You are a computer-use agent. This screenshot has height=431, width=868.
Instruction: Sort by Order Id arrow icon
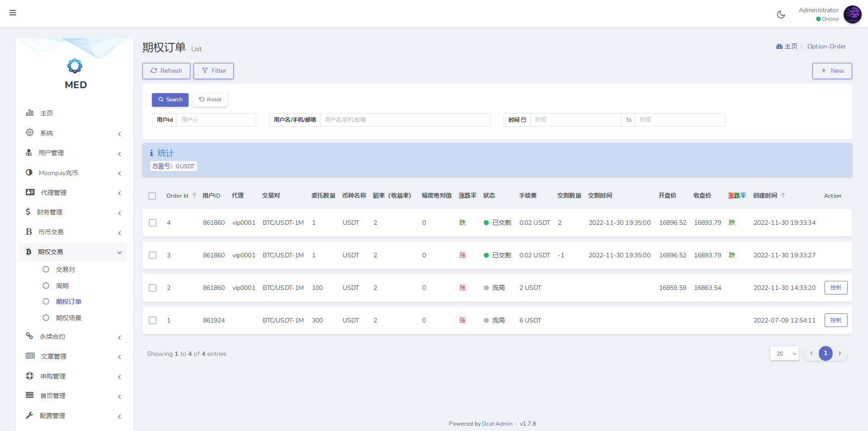[x=194, y=195]
